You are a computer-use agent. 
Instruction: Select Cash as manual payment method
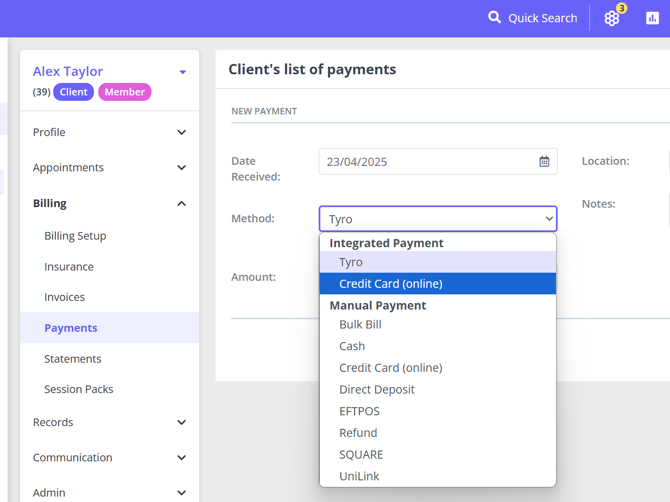pyautogui.click(x=352, y=346)
